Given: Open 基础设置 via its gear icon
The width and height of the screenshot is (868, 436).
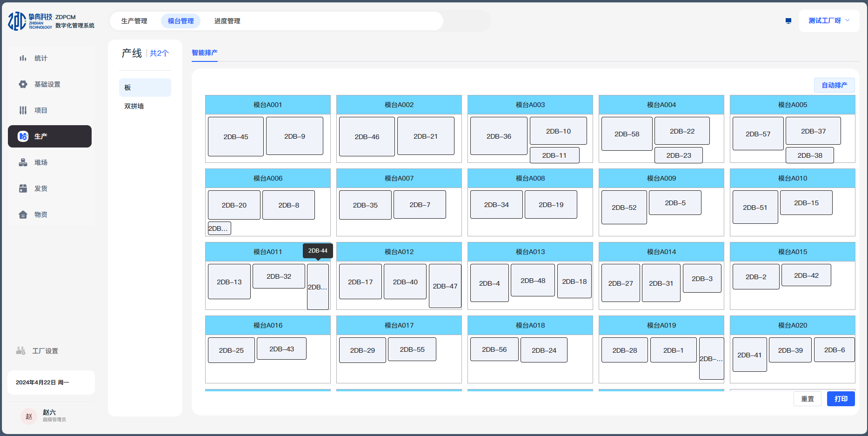Looking at the screenshot, I should (x=23, y=84).
